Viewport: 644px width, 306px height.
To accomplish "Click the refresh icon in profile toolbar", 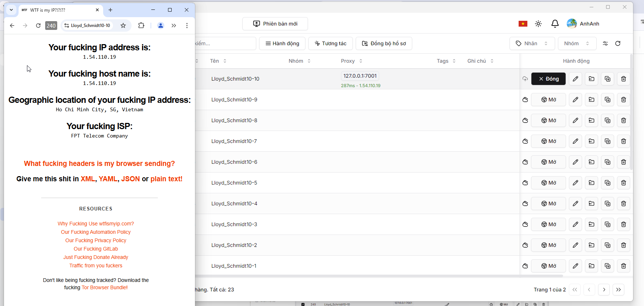I will pos(618,43).
